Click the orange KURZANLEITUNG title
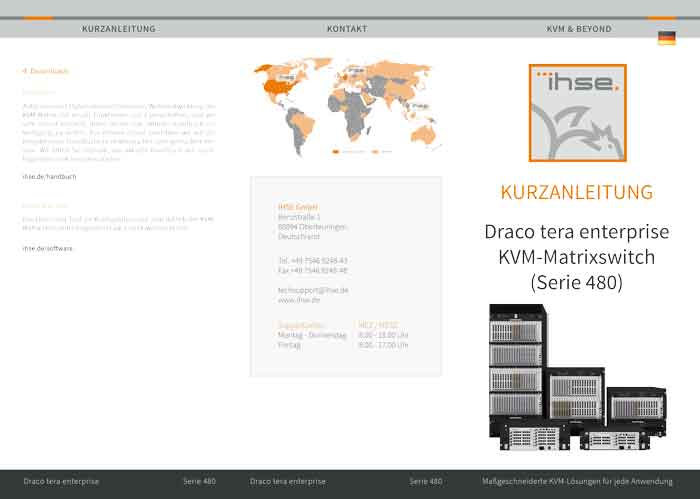 point(576,192)
